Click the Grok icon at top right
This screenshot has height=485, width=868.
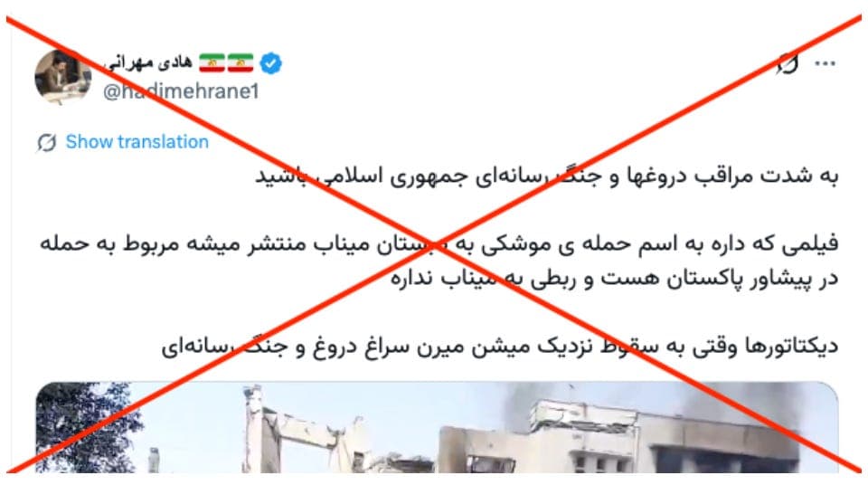[788, 63]
